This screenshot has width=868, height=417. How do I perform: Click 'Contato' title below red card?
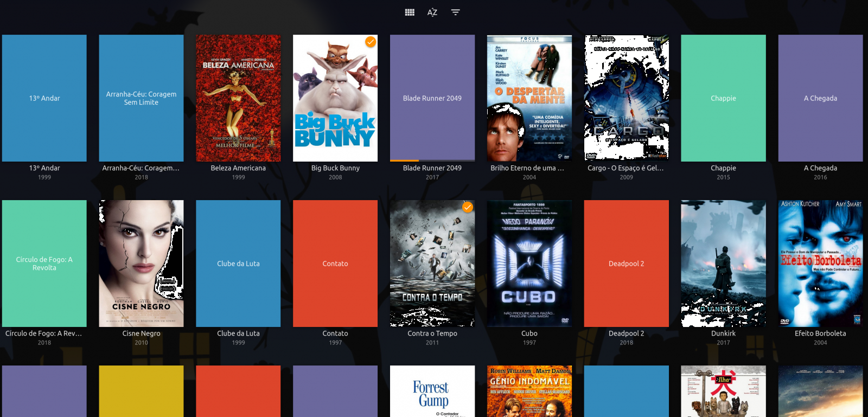point(335,333)
